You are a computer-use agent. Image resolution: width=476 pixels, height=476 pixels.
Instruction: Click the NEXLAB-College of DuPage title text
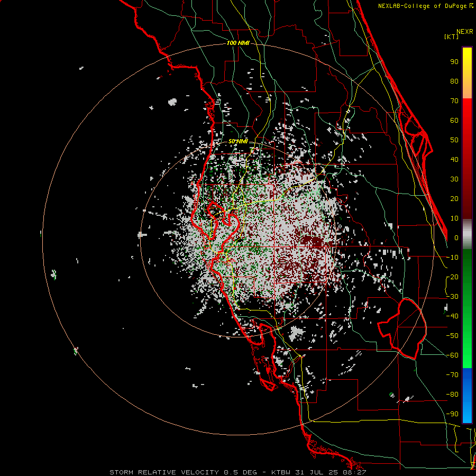point(425,6)
